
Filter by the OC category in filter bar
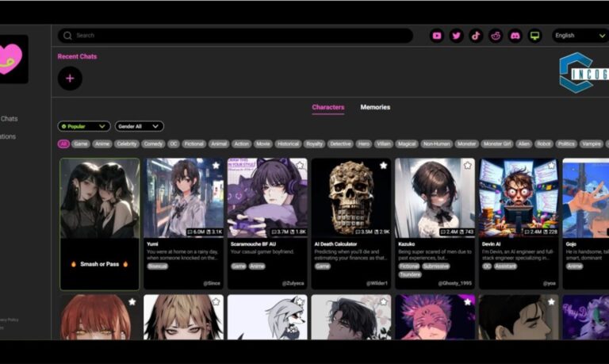click(x=174, y=144)
